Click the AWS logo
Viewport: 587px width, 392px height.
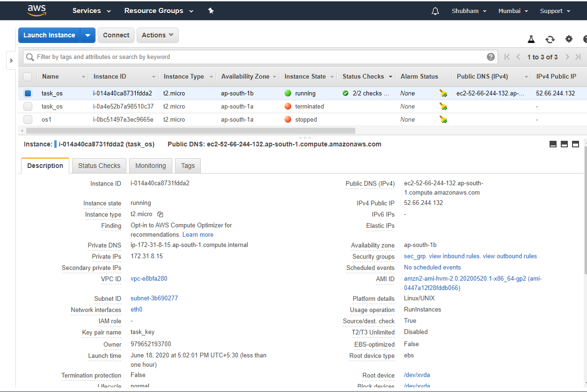pyautogui.click(x=37, y=10)
